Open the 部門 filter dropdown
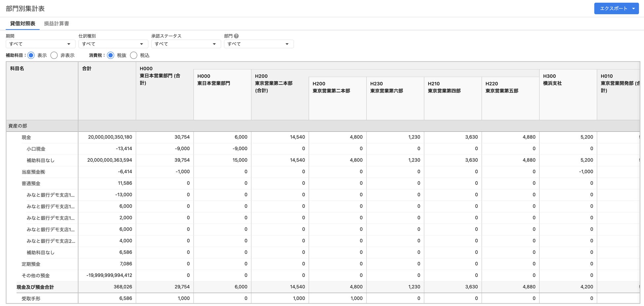Image resolution: width=644 pixels, height=306 pixels. click(x=259, y=44)
